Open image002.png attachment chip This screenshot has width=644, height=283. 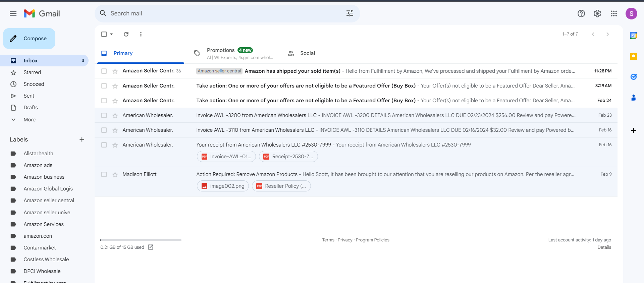pyautogui.click(x=223, y=186)
